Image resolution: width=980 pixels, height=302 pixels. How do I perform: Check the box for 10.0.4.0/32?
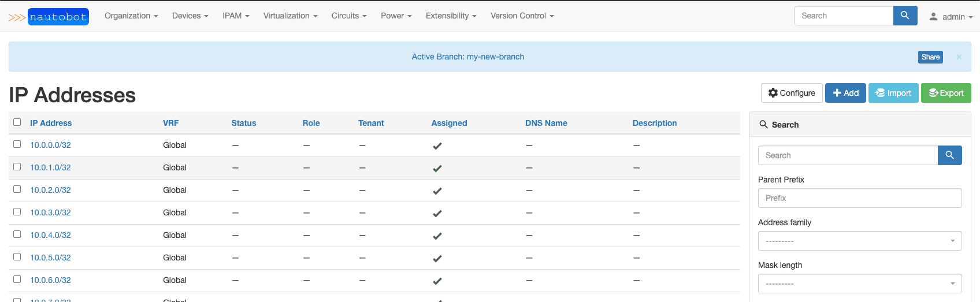click(17, 234)
